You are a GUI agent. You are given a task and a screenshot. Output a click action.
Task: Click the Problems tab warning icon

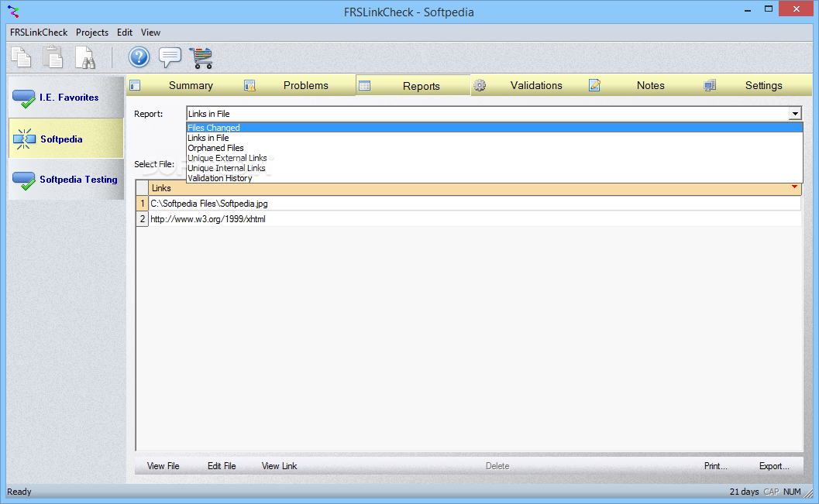(x=249, y=86)
